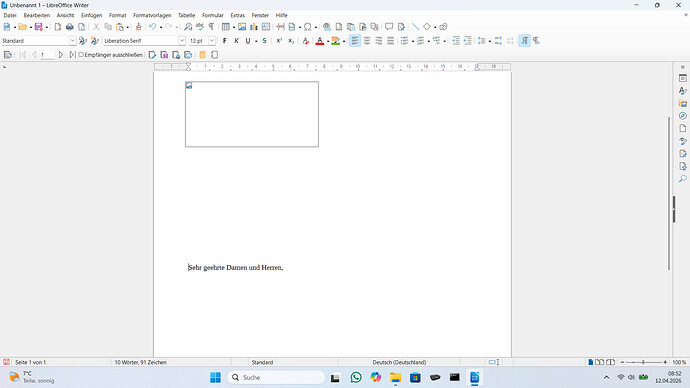Screen dimensions: 690x388
Task: Open Einfügen menu
Action: (x=92, y=15)
